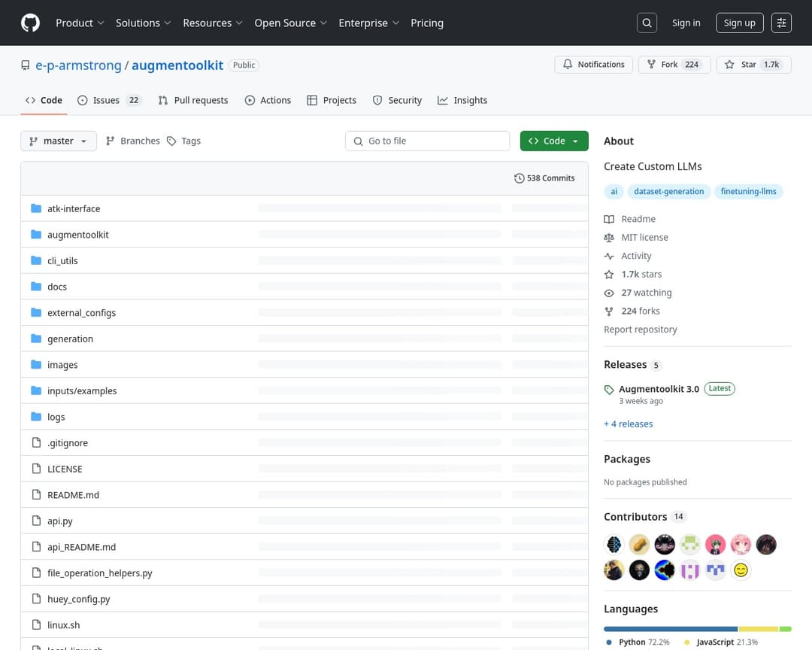Image resolution: width=812 pixels, height=650 pixels.
Task: Open the LICENSE file
Action: (65, 469)
